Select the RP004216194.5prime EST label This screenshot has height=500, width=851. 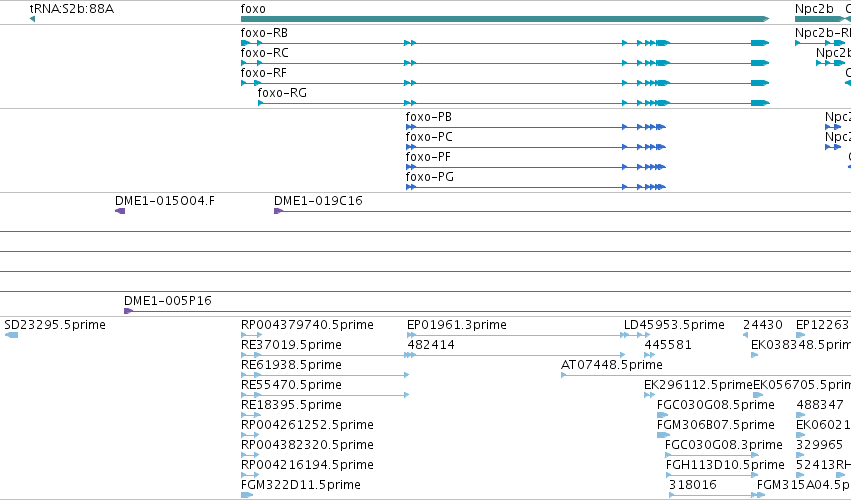click(307, 465)
